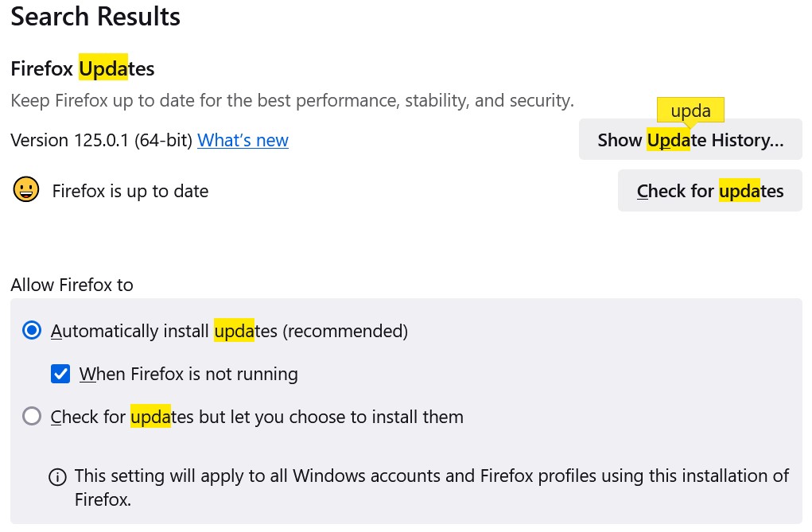Click the Allow Firefox to label
This screenshot has width=812, height=532.
[72, 285]
